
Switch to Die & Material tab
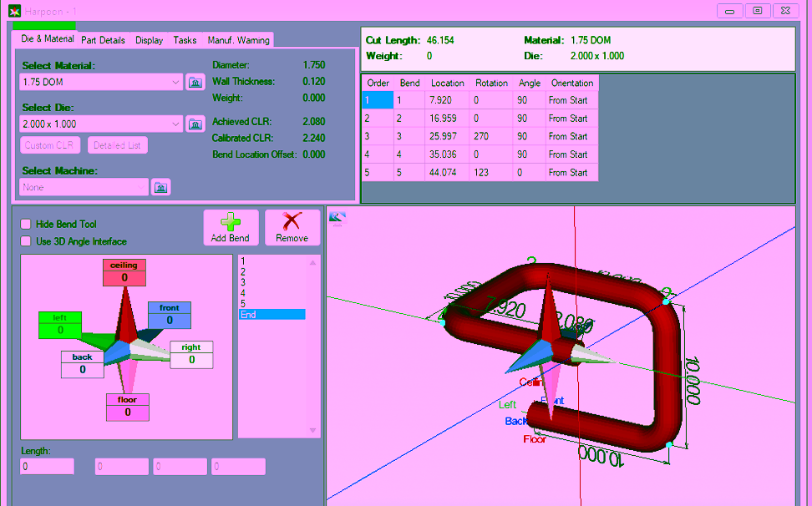coord(47,38)
